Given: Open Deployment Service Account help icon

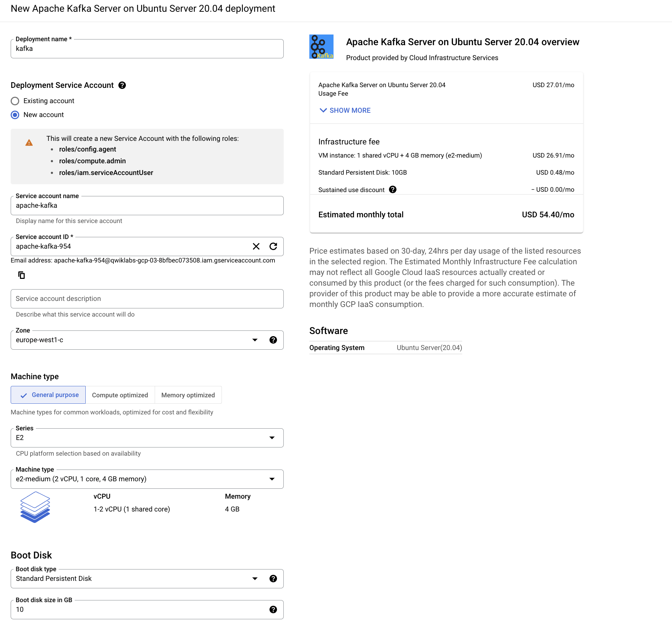Looking at the screenshot, I should pyautogui.click(x=122, y=85).
